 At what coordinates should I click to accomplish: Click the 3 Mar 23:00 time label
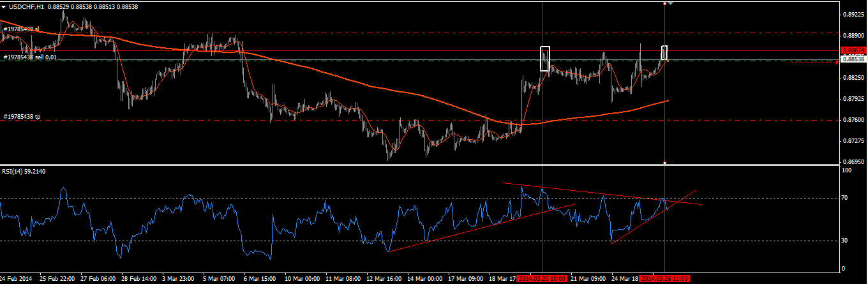click(x=179, y=279)
